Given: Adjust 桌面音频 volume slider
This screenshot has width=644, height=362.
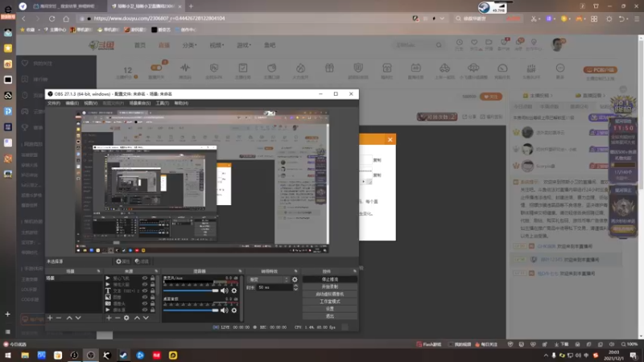Looking at the screenshot, I should (191, 311).
